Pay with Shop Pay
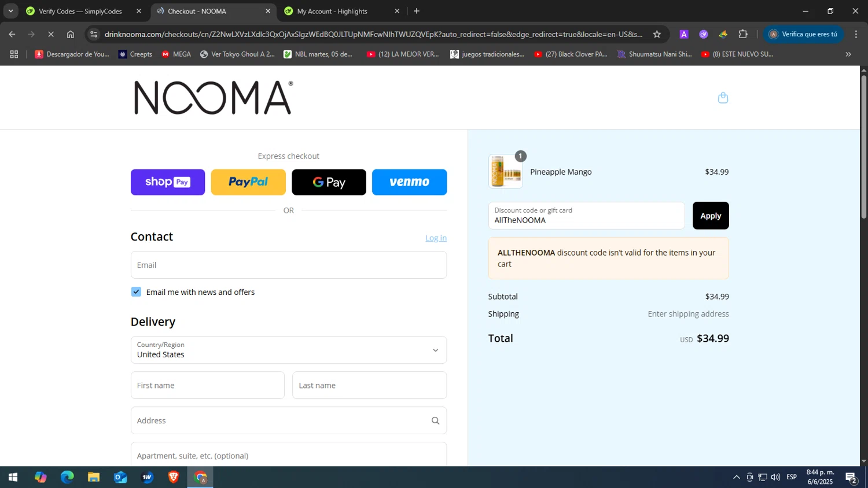The image size is (868, 488). pos(168,182)
